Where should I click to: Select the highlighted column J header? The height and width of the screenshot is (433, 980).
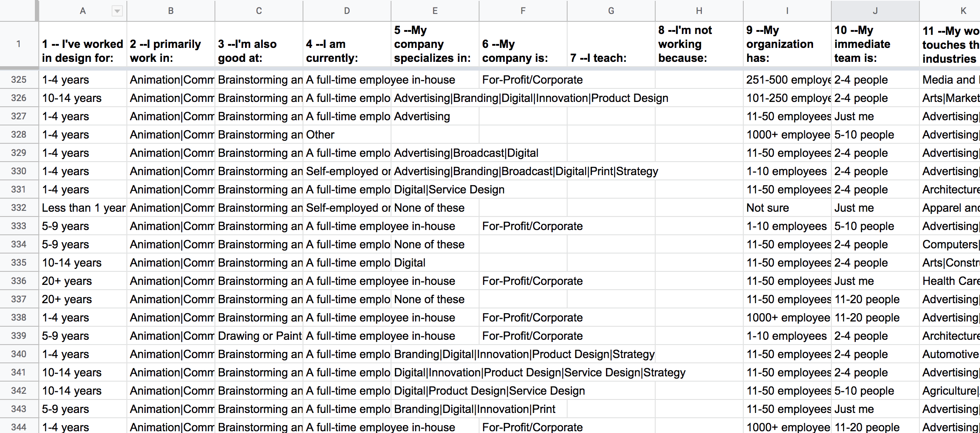click(x=875, y=11)
